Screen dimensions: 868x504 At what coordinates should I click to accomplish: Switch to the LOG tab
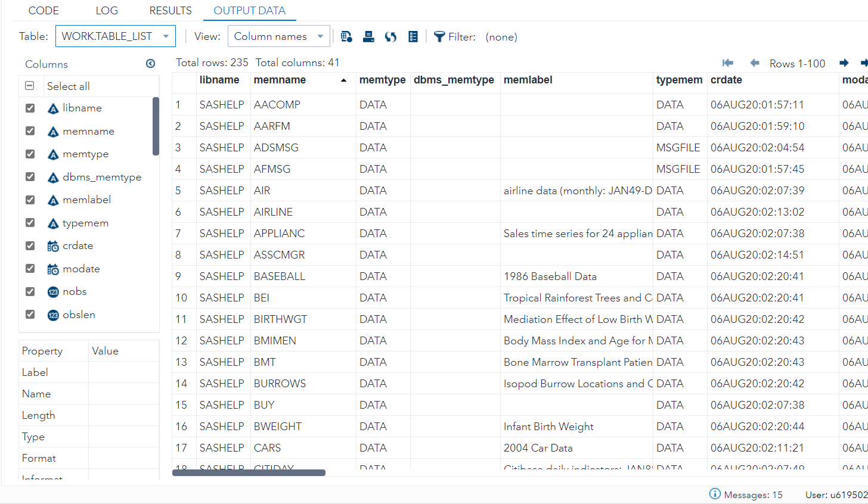[106, 10]
